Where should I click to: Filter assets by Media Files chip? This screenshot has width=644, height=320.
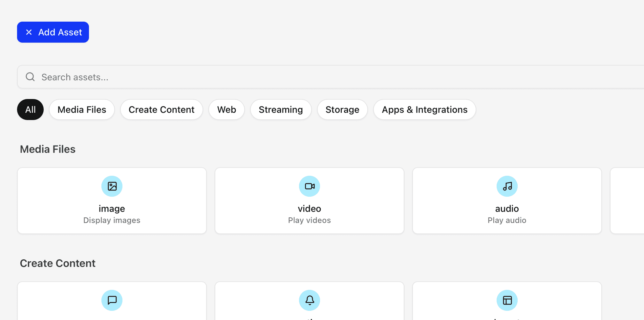coord(82,110)
